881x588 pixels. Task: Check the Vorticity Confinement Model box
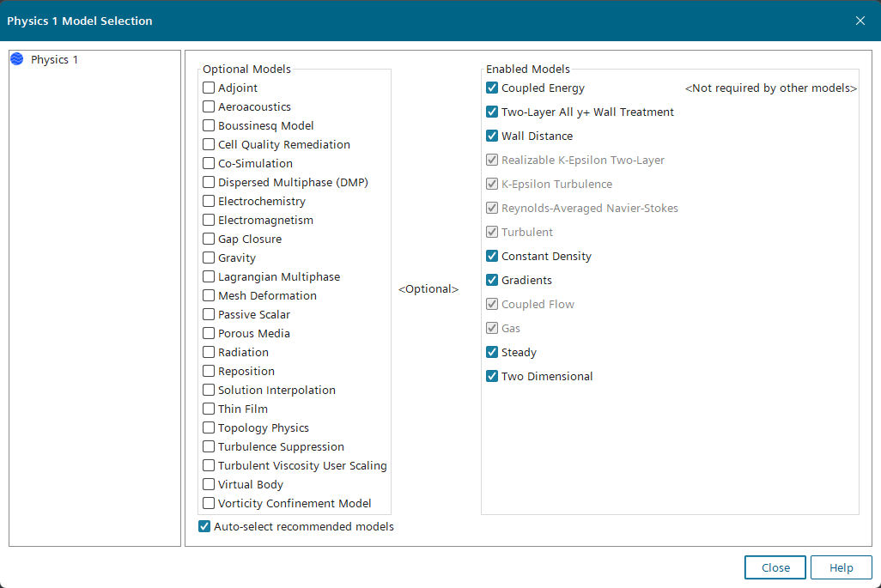pyautogui.click(x=209, y=503)
